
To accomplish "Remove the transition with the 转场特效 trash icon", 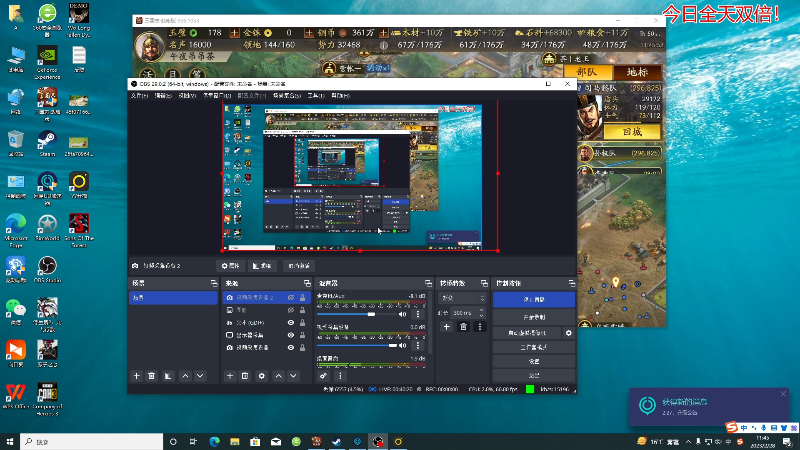I will [x=463, y=327].
